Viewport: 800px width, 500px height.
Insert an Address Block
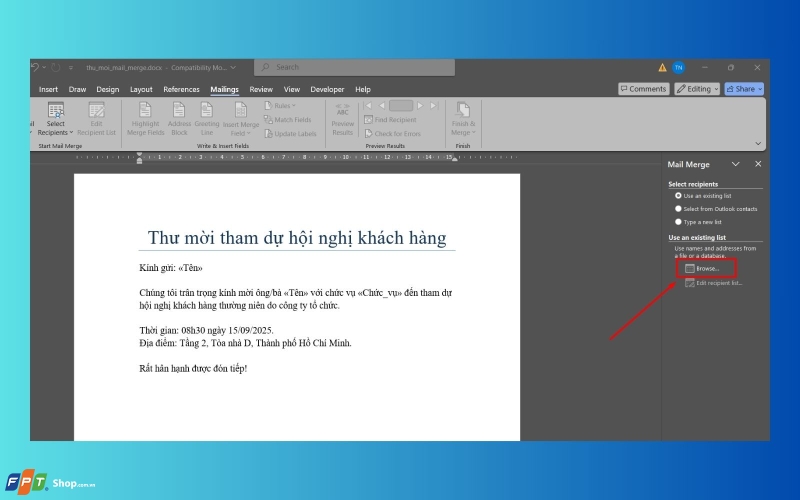[179, 119]
